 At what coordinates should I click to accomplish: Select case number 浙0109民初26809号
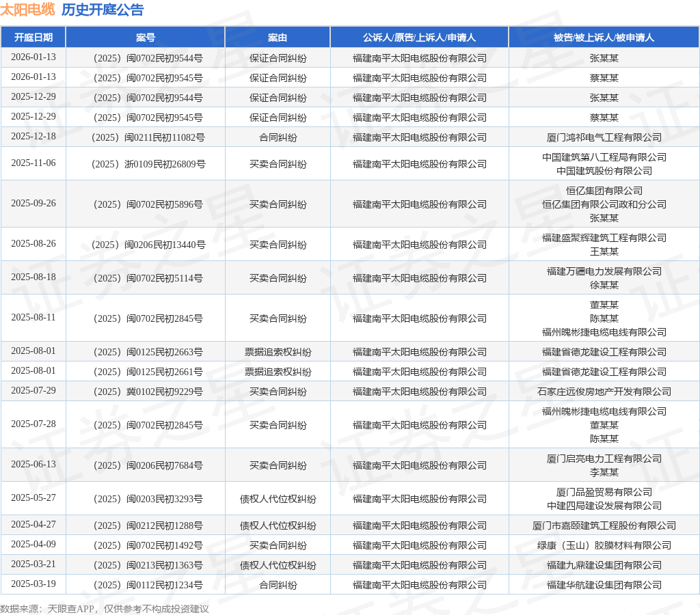148,164
